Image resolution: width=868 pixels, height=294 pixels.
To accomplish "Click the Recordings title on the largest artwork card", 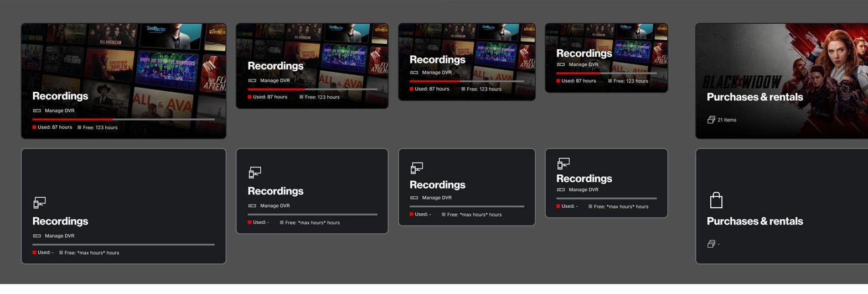I will 60,96.
